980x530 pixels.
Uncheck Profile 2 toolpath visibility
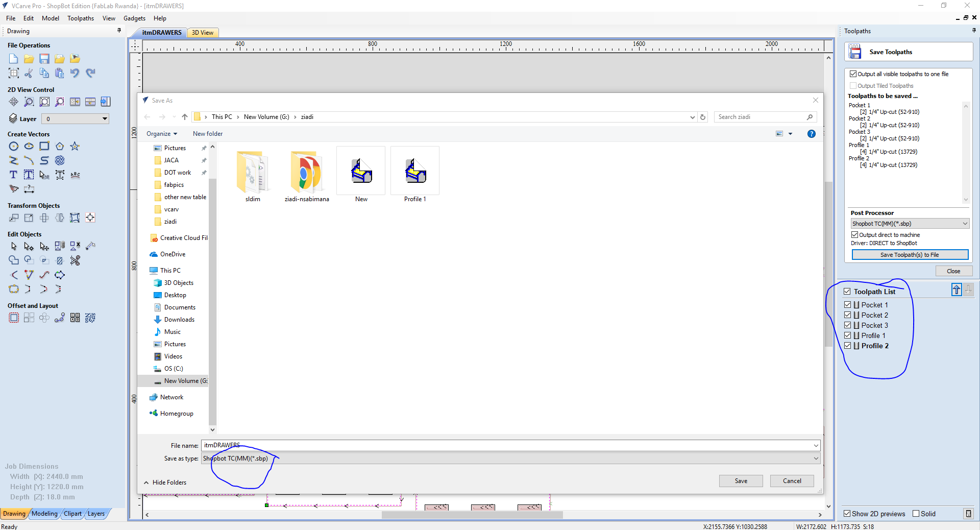click(848, 346)
